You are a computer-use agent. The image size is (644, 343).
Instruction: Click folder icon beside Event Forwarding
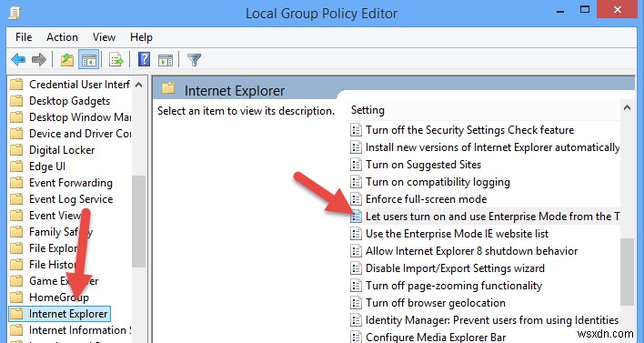point(16,183)
